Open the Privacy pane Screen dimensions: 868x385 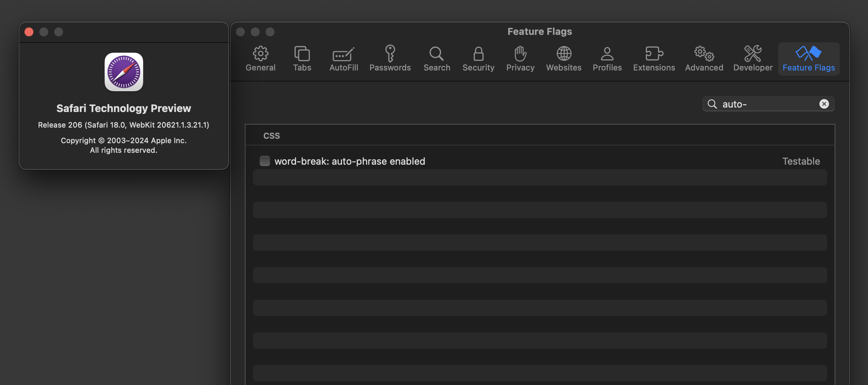[x=520, y=59]
